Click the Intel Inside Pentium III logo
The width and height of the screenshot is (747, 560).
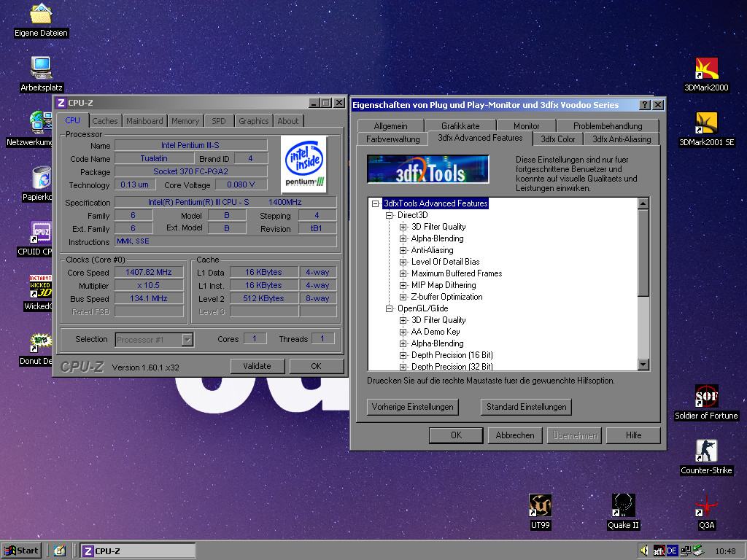point(303,164)
